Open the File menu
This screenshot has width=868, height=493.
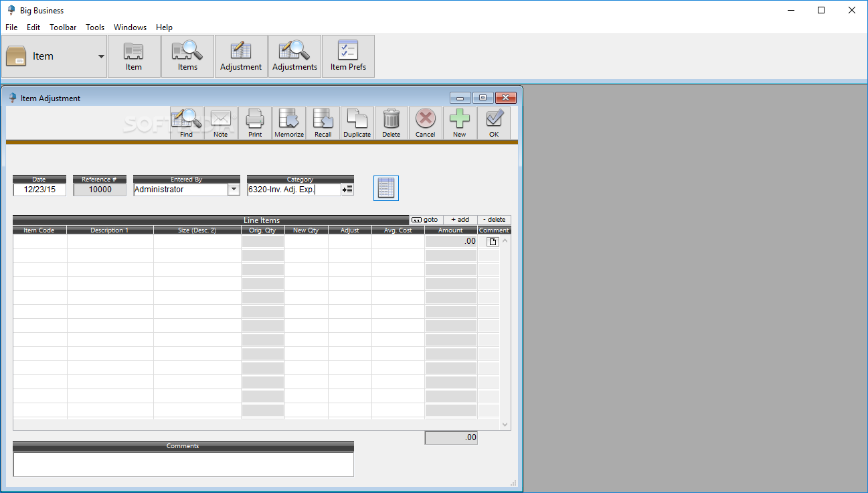(x=11, y=27)
